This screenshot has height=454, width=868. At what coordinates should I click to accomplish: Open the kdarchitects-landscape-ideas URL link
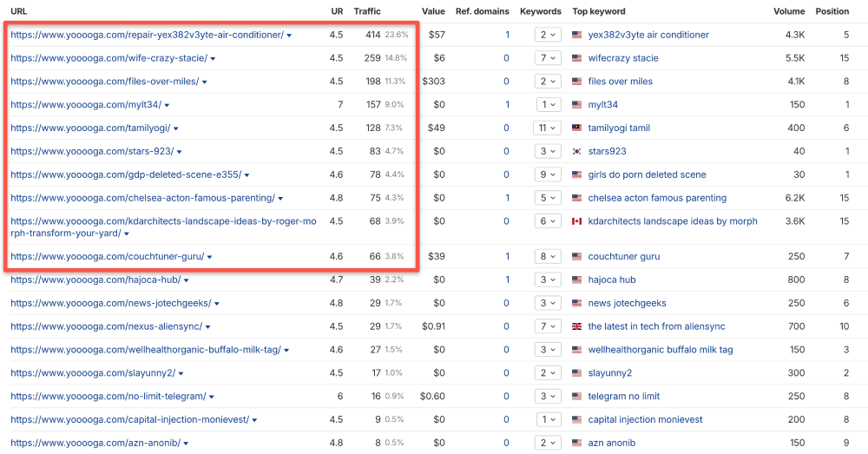(x=163, y=227)
